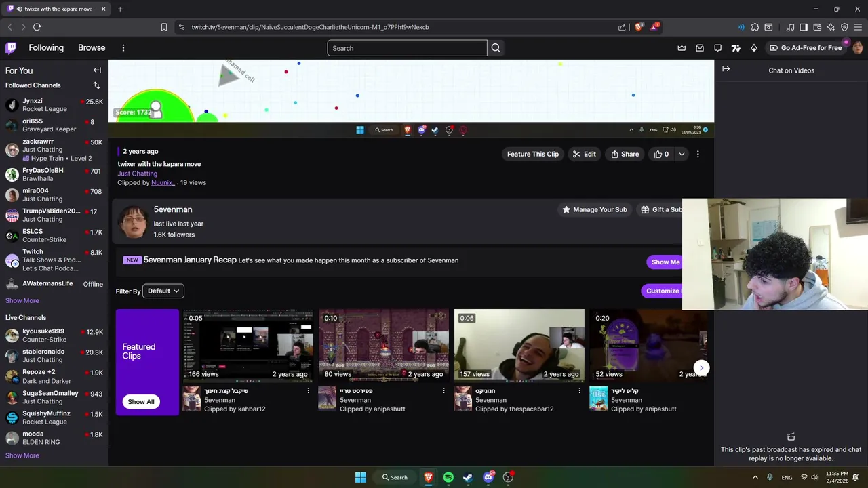Bookmark this page icon

click(x=164, y=27)
